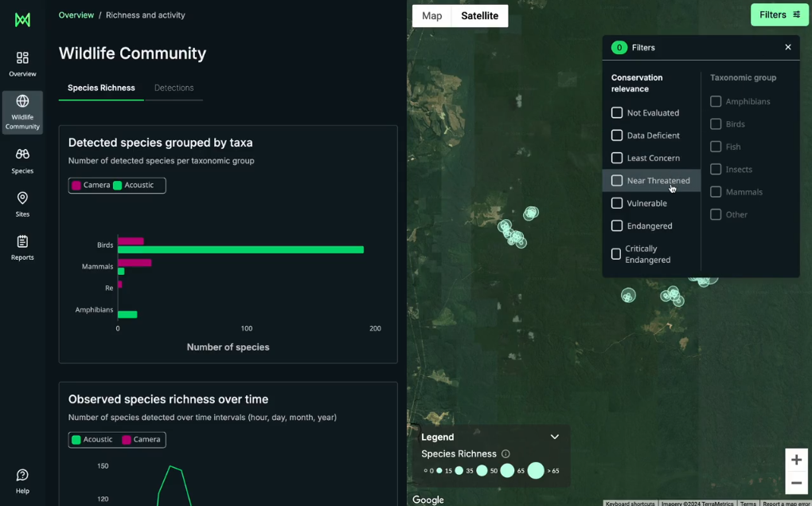Select the Wildlife Community sidebar icon
This screenshot has height=506, width=812.
tap(22, 112)
